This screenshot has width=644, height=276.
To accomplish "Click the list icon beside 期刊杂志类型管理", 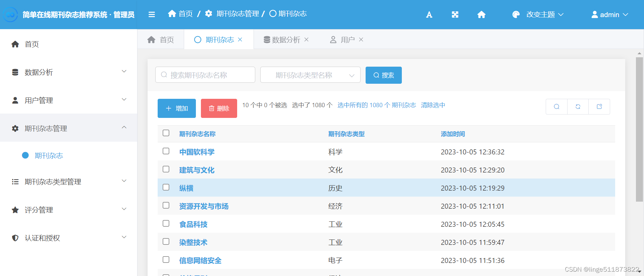I will [15, 182].
